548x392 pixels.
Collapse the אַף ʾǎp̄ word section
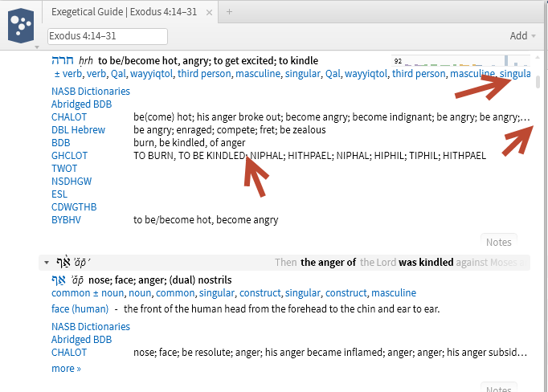coord(47,263)
